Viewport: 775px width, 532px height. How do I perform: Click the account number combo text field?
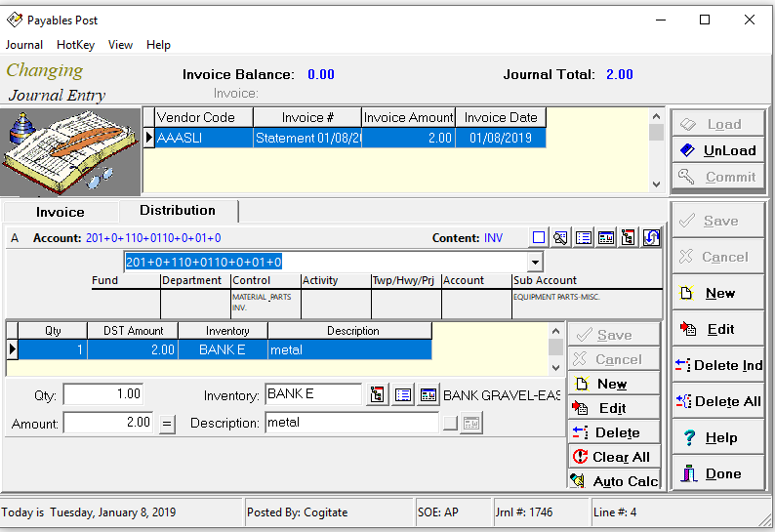tap(326, 262)
